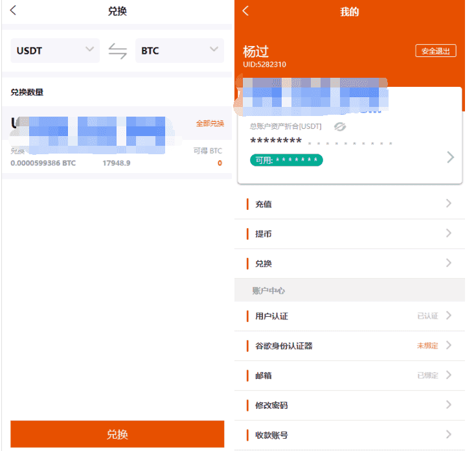Click the username 杨过

pyautogui.click(x=256, y=51)
